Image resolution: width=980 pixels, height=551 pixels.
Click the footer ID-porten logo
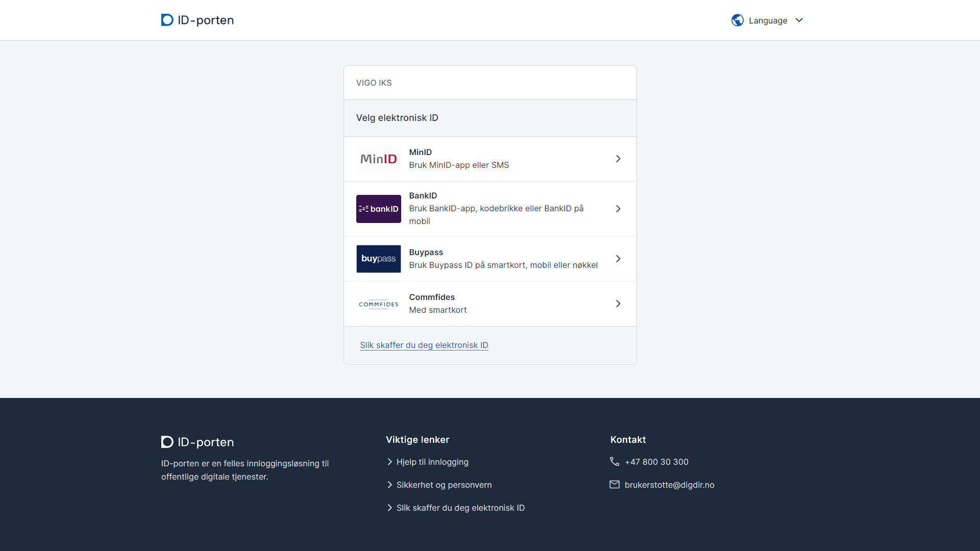197,442
